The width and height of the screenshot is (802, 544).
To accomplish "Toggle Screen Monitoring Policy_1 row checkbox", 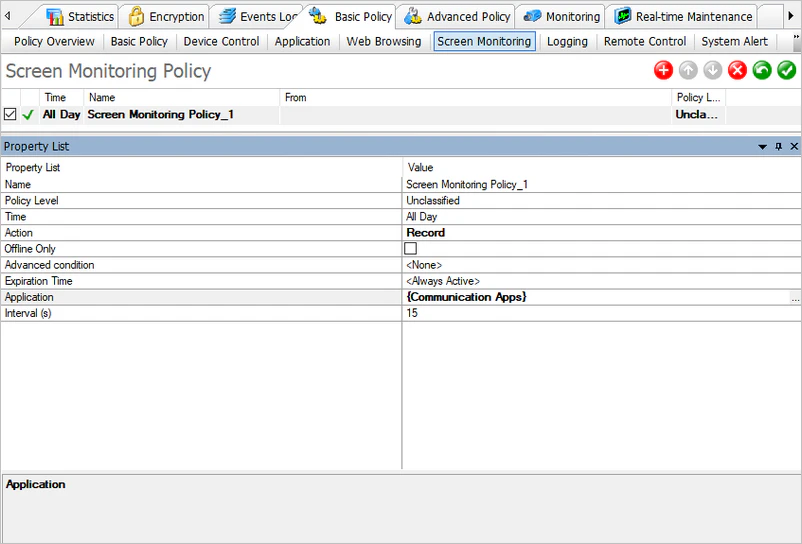I will (x=10, y=114).
